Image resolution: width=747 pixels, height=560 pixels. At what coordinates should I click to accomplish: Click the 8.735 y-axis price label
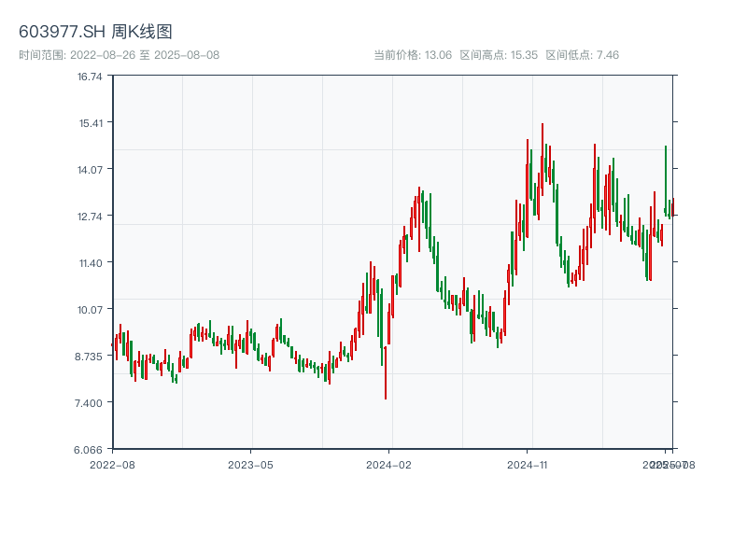tap(90, 357)
